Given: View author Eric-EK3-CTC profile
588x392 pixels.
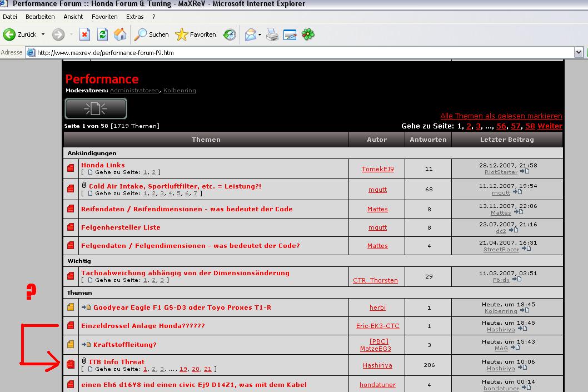Looking at the screenshot, I should 377,326.
